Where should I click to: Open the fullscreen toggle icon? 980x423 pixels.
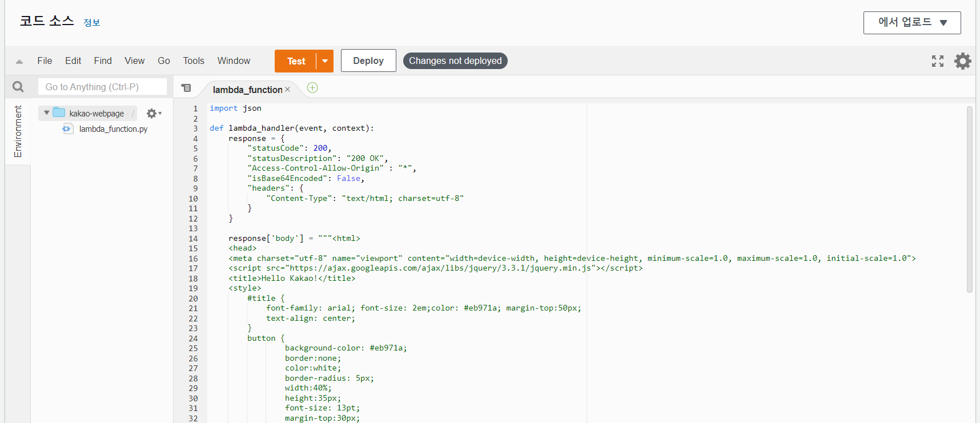point(937,61)
